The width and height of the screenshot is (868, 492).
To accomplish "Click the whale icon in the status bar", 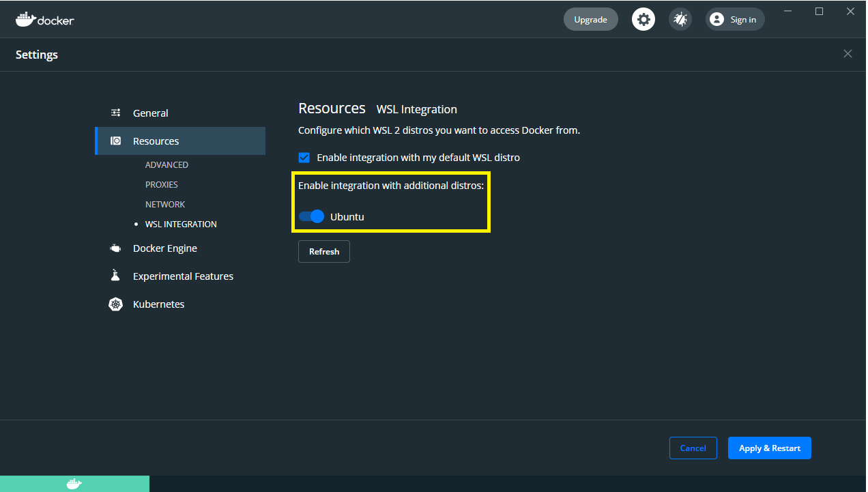I will [x=74, y=484].
